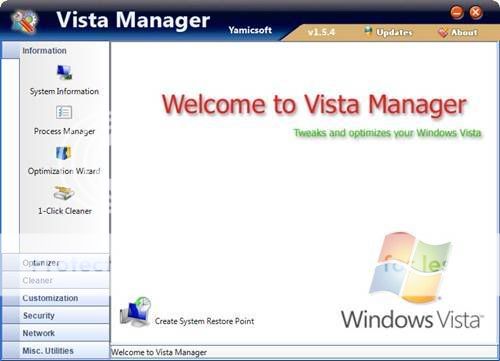Click the Process Manager label

coord(64,131)
